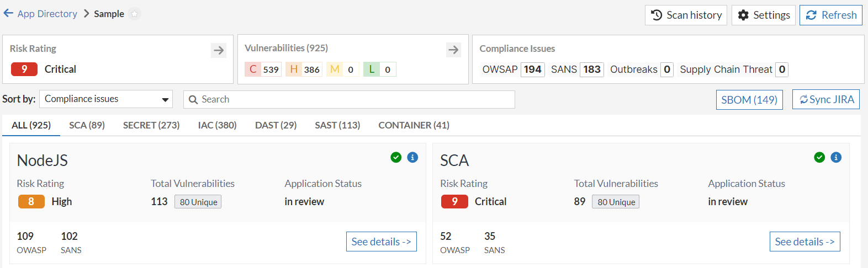Click the red risk badge 9 in Risk Rating
This screenshot has width=868, height=268.
click(x=24, y=69)
